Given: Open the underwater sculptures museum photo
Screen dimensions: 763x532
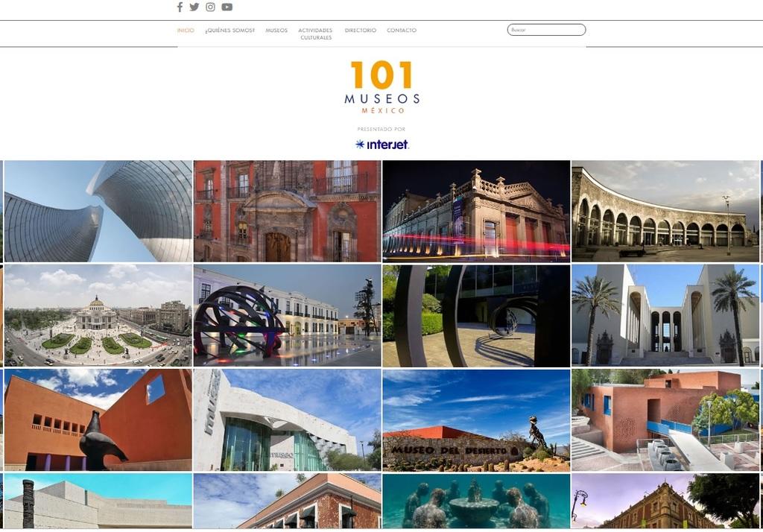Looking at the screenshot, I should 476,501.
